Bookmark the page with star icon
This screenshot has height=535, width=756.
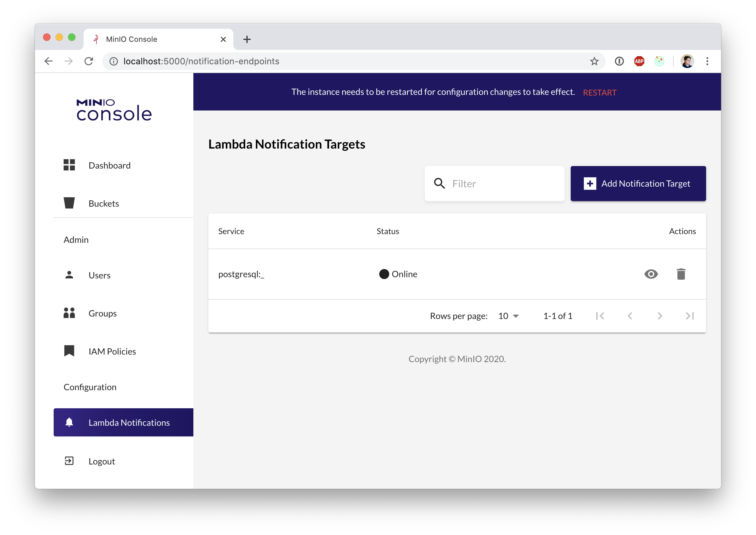[x=594, y=61]
